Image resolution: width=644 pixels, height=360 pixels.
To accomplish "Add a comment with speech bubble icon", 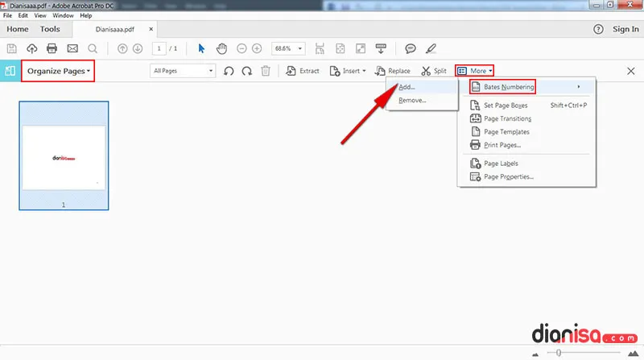I will 411,48.
